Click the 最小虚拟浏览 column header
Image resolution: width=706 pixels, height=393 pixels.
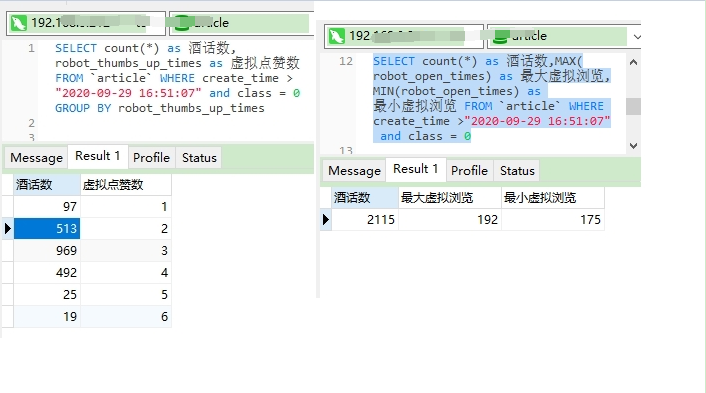pos(553,198)
